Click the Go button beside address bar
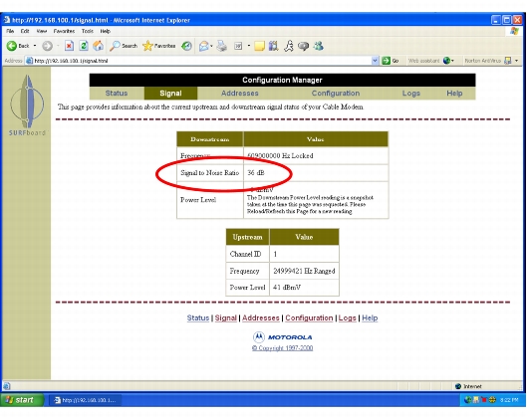The image size is (528, 420). pyautogui.click(x=391, y=61)
